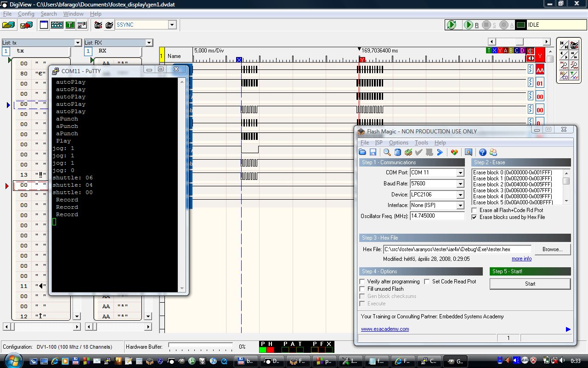The height and width of the screenshot is (368, 588).
Task: Click the Hex File path input field
Action: pos(457,249)
